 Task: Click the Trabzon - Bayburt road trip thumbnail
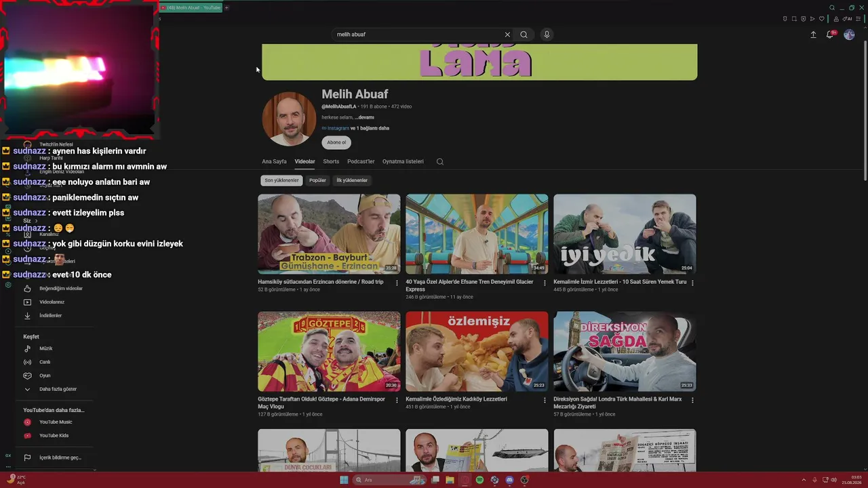(x=329, y=234)
